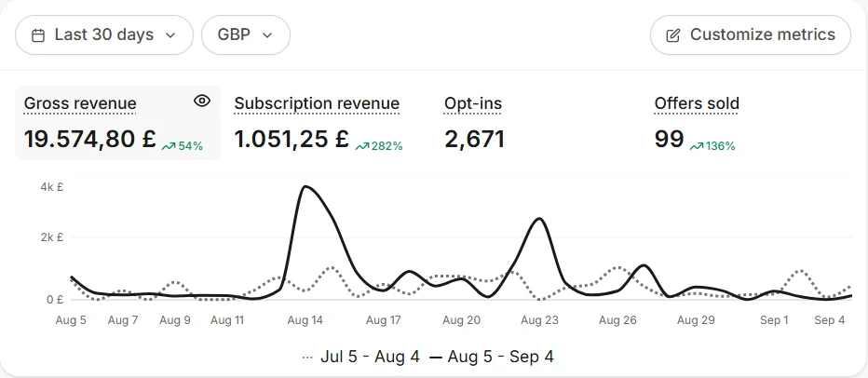
Task: Click the Aug 29 axis label
Action: coord(696,320)
